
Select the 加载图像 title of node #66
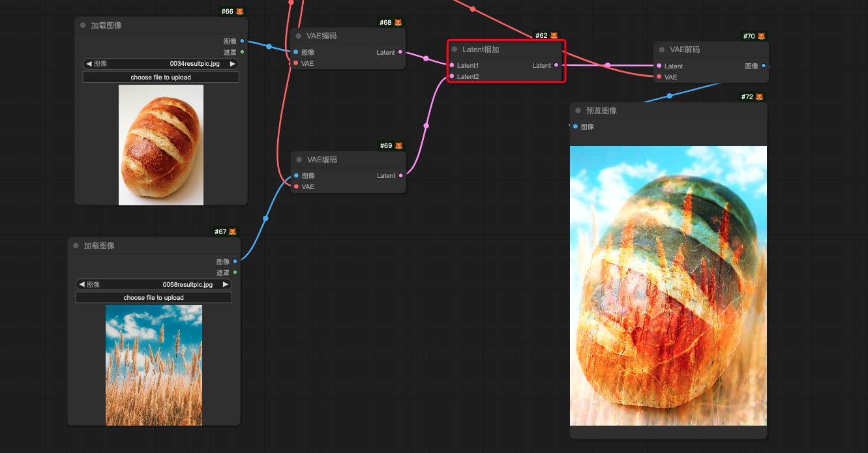106,25
